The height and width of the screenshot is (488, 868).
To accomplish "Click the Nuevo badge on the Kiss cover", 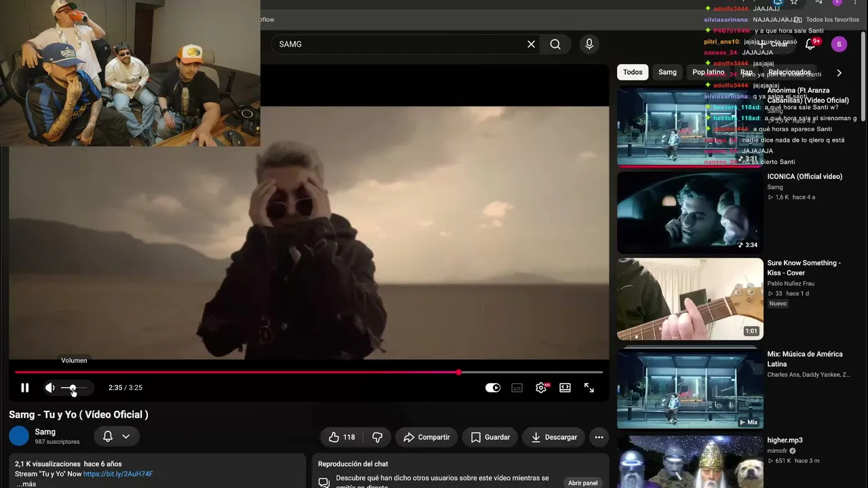I will click(x=778, y=304).
